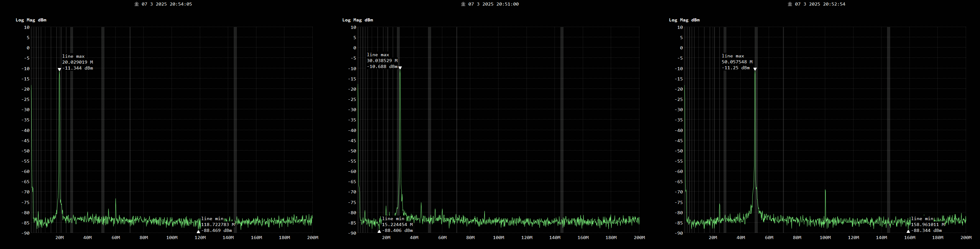Click the Log Mag dBm label of the leftmost plot

click(31, 20)
